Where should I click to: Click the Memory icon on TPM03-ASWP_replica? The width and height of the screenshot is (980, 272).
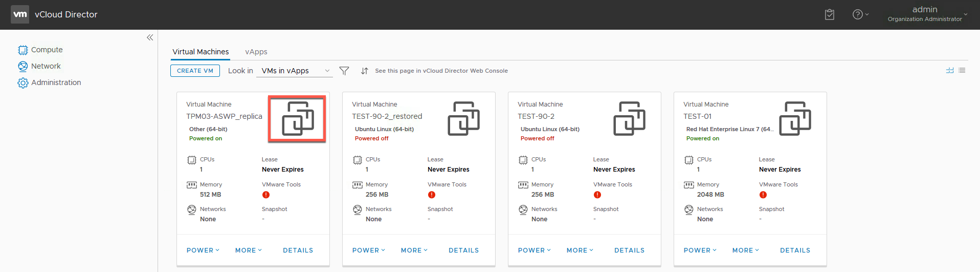tap(192, 185)
